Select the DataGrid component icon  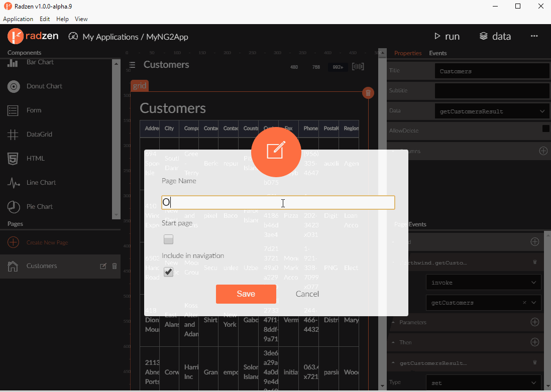tap(13, 134)
